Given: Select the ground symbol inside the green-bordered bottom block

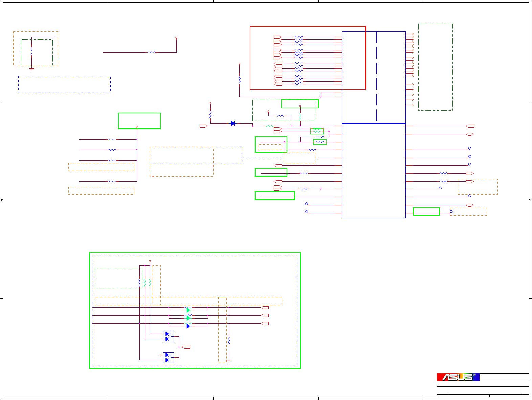Looking at the screenshot, I should pyautogui.click(x=229, y=361).
